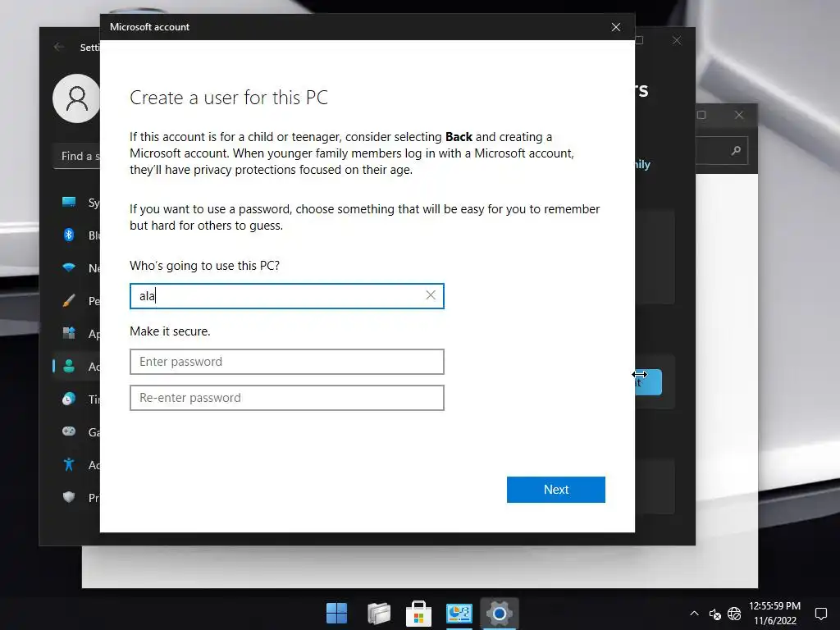Open the Network category wifi icon
The height and width of the screenshot is (630, 840).
point(69,267)
